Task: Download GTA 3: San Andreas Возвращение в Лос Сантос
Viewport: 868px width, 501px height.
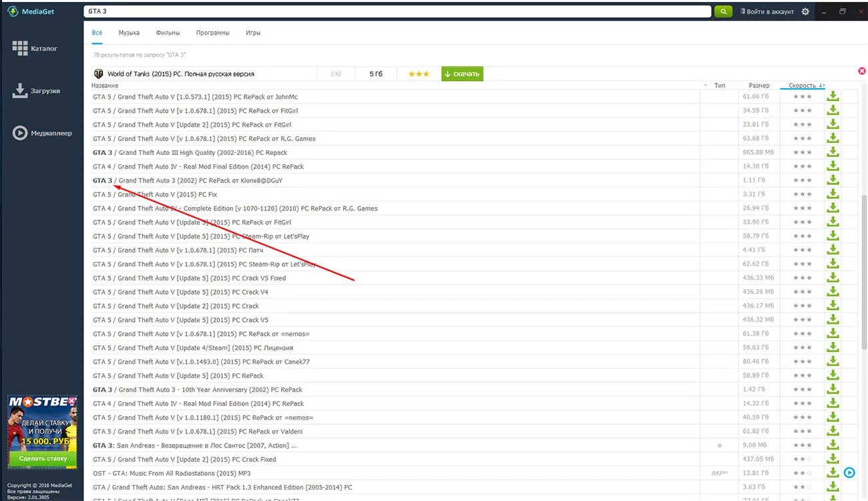Action: point(833,446)
